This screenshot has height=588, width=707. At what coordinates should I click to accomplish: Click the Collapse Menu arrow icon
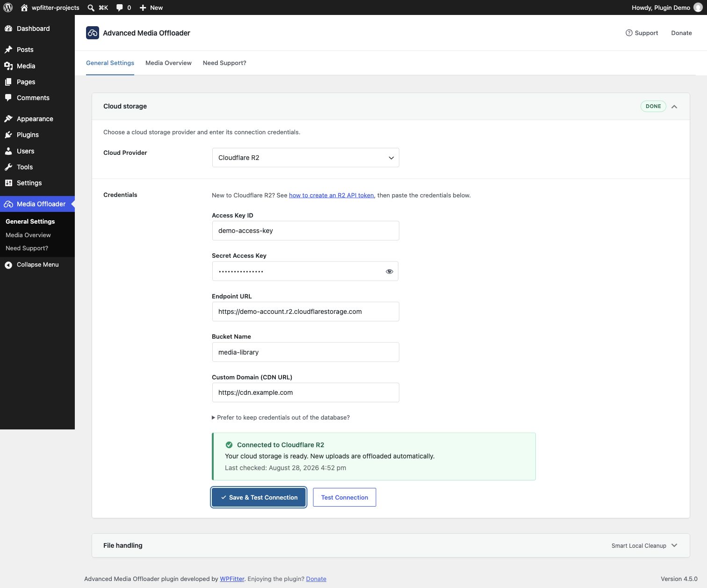point(8,265)
